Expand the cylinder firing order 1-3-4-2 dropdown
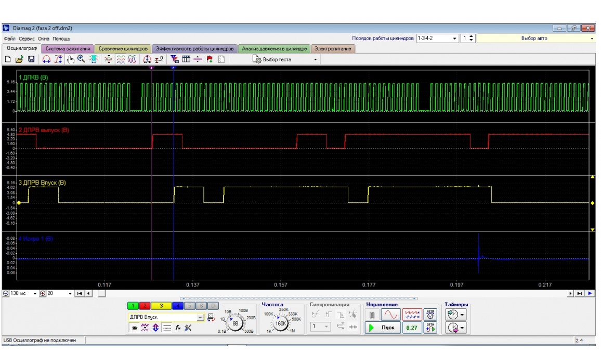This screenshot has width=601, height=364. coord(455,38)
